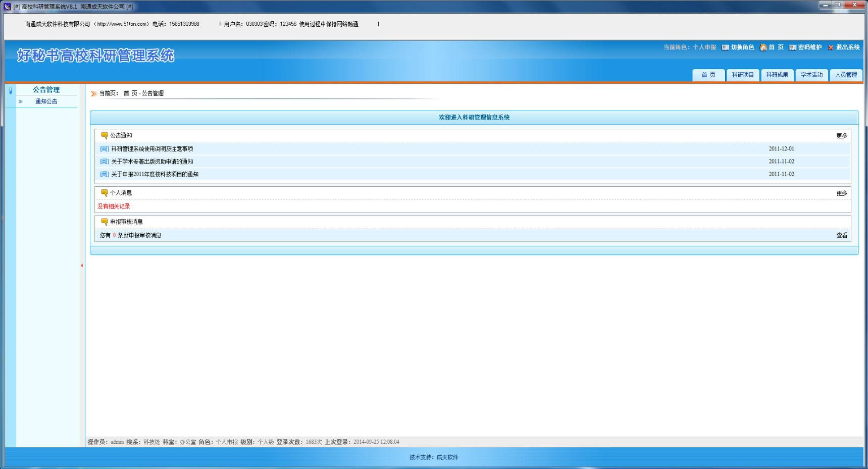Click the 当前角色：个人申报 label
This screenshot has width=868, height=469.
coord(690,47)
